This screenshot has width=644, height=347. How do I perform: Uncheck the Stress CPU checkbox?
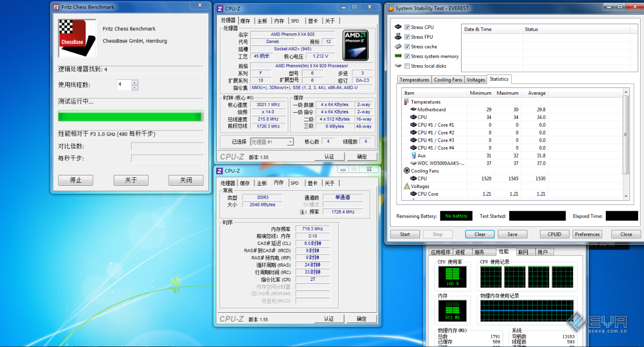click(407, 28)
